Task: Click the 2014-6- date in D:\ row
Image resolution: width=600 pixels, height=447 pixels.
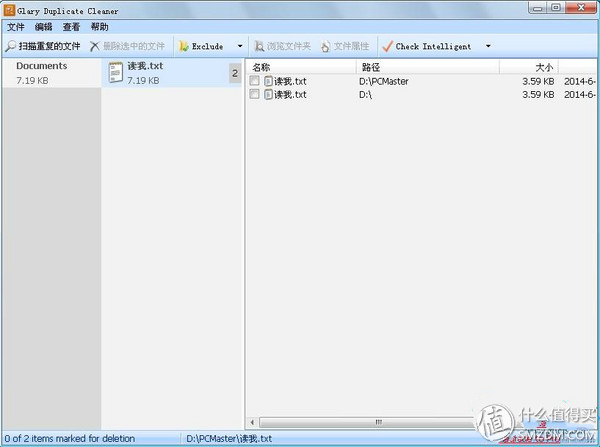Action: coord(580,94)
